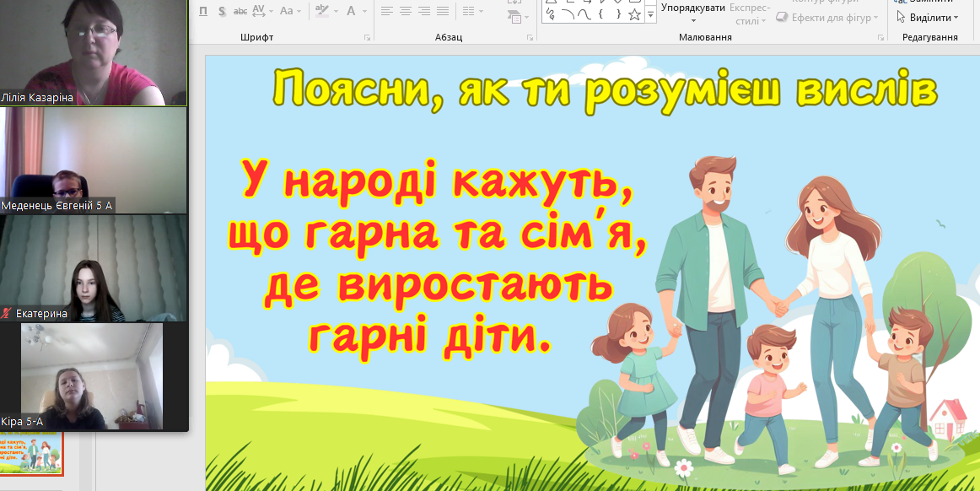Open the Упорядкувати arrange menu
The height and width of the screenshot is (491, 980).
click(693, 13)
